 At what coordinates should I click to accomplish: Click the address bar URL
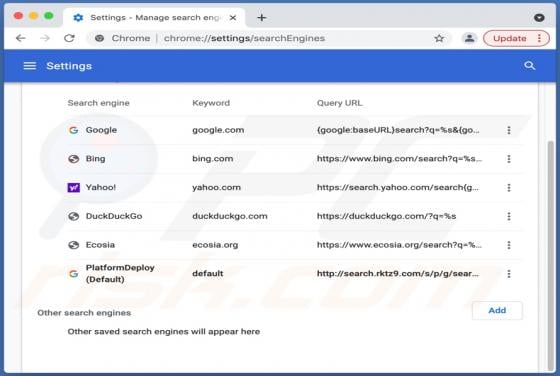click(244, 38)
